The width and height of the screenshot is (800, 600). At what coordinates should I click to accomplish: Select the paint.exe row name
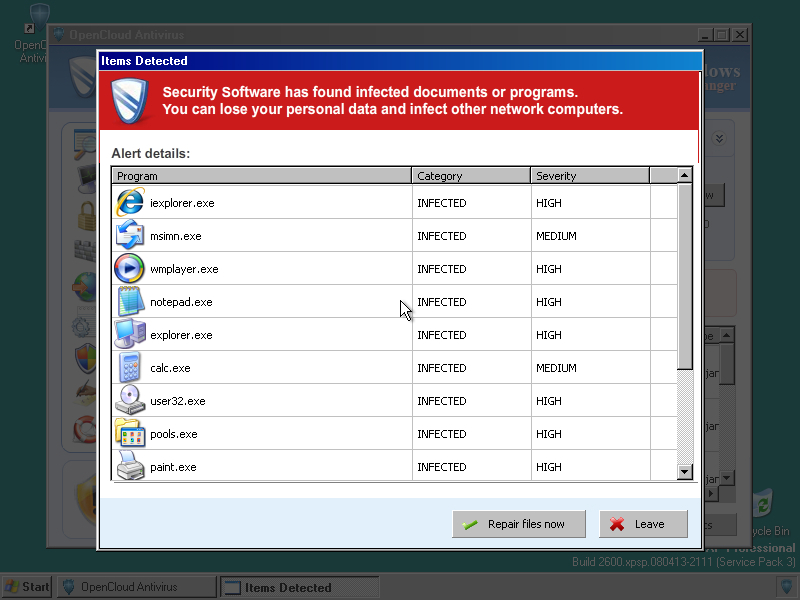pyautogui.click(x=173, y=467)
